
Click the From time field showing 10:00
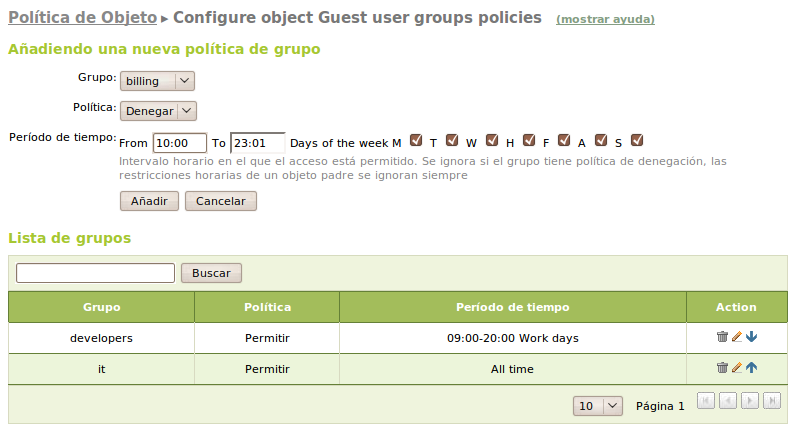click(179, 143)
